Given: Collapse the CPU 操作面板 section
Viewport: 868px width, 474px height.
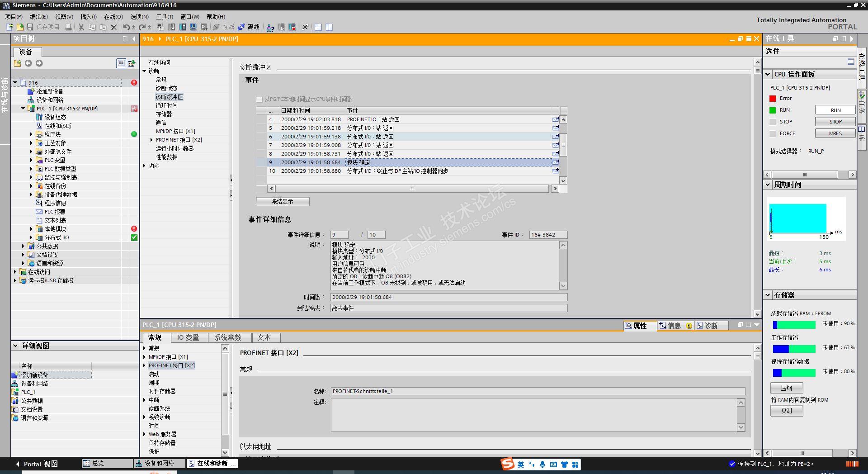Looking at the screenshot, I should click(768, 74).
